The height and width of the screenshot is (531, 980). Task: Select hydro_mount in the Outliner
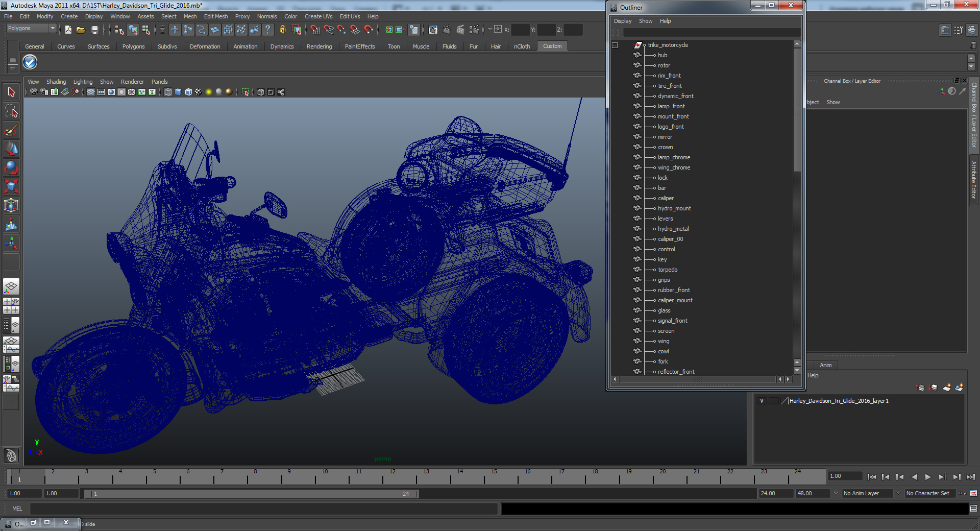click(674, 208)
